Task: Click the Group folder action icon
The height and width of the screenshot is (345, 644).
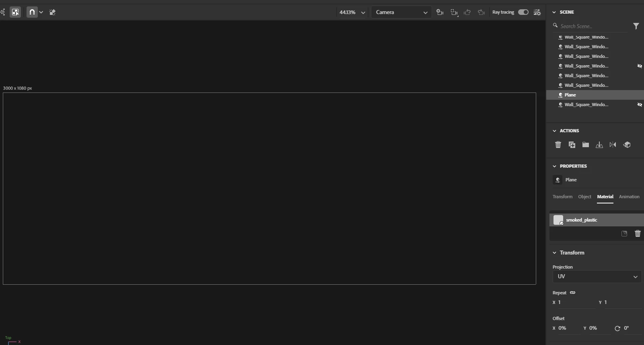Action: [586, 145]
